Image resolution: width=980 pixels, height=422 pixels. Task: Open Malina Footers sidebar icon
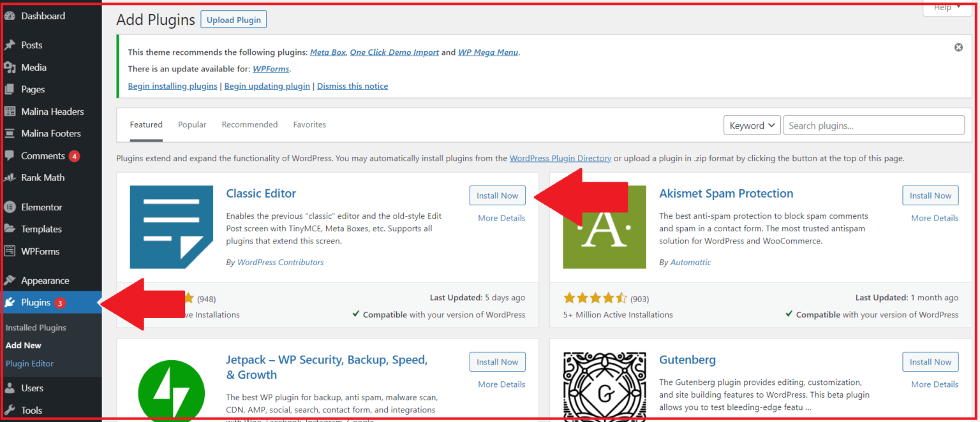point(10,134)
